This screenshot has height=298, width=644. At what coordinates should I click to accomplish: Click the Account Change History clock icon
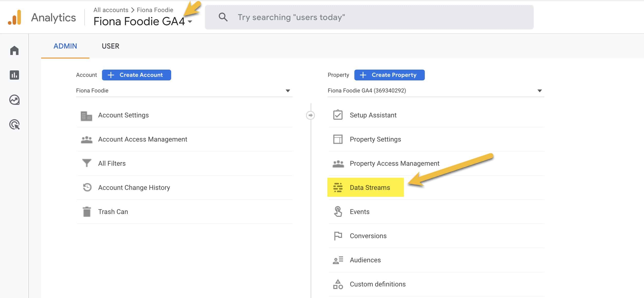pyautogui.click(x=87, y=187)
